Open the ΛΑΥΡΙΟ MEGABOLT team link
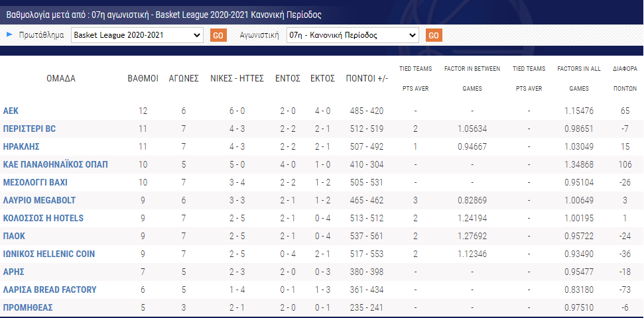Image resolution: width=644 pixels, height=318 pixels. 39,200
